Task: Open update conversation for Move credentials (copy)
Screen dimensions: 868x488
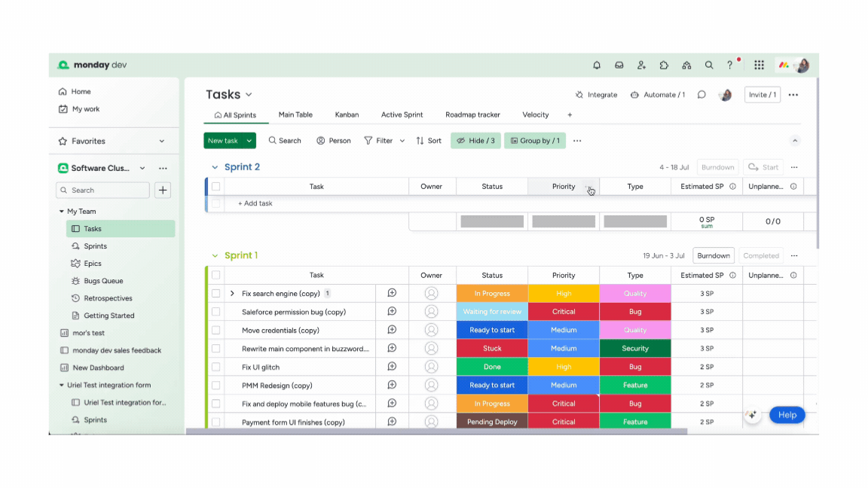Action: (392, 330)
